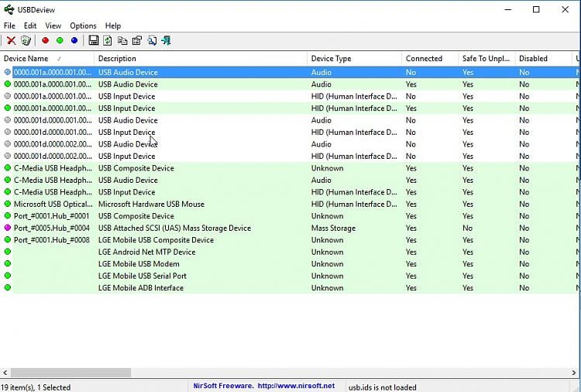The height and width of the screenshot is (392, 581).
Task: Click the horizontal scrollbar thumb
Action: click(x=70, y=373)
